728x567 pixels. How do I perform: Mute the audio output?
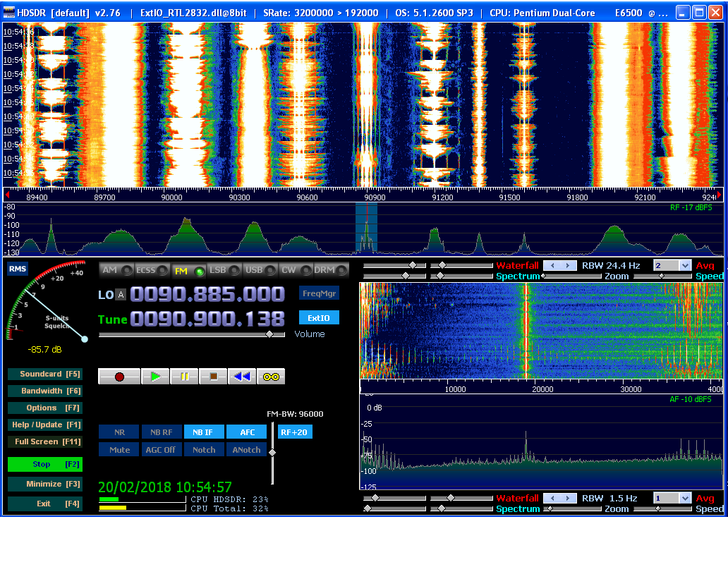coord(119,450)
